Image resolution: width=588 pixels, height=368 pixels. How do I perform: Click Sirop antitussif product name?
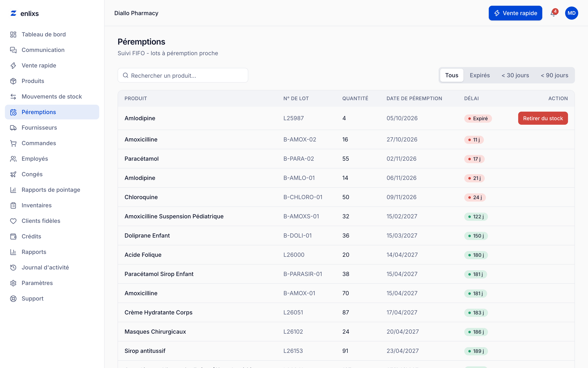pos(145,351)
